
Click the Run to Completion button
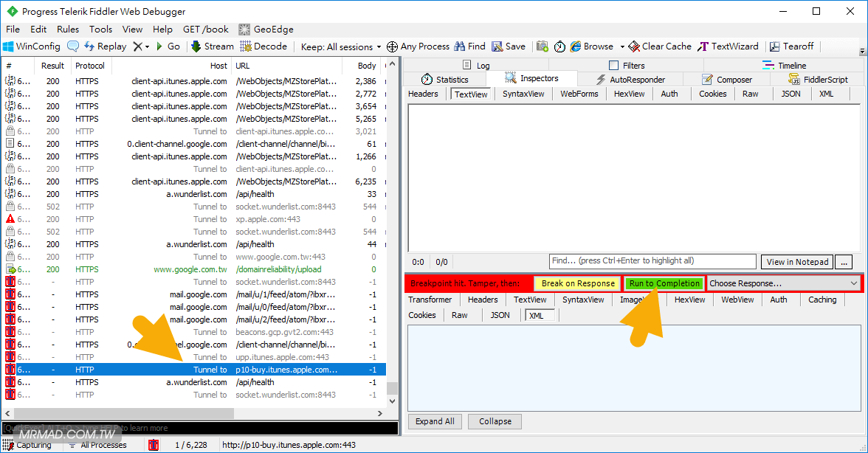(x=664, y=283)
